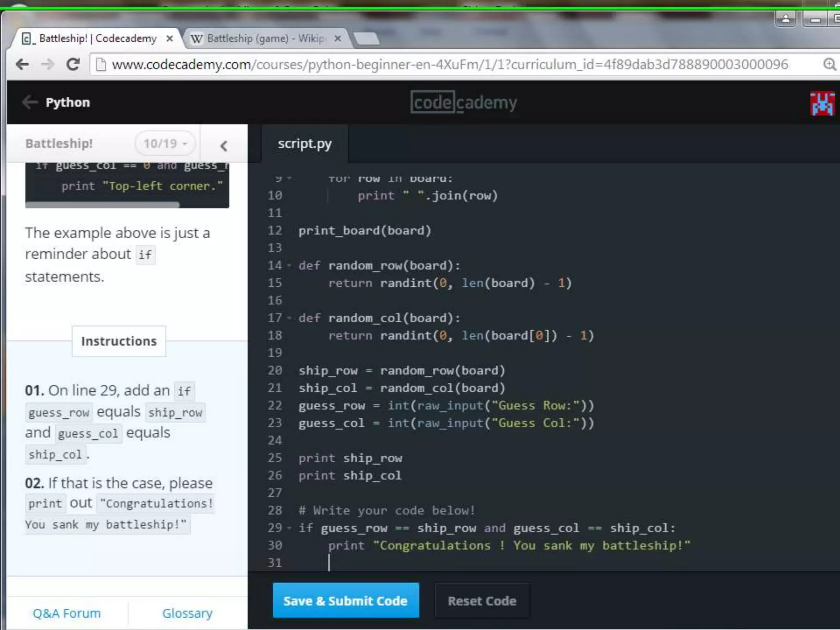This screenshot has height=630, width=840.
Task: Collapse the fold arrow on line 17
Action: pyautogui.click(x=289, y=318)
